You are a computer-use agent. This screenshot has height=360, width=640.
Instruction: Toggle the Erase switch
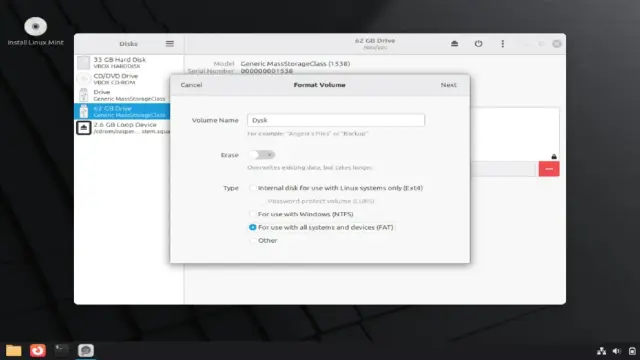(262, 155)
